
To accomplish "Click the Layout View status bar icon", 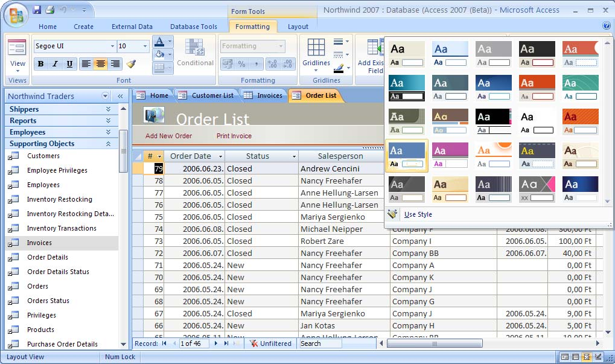I will click(x=587, y=357).
